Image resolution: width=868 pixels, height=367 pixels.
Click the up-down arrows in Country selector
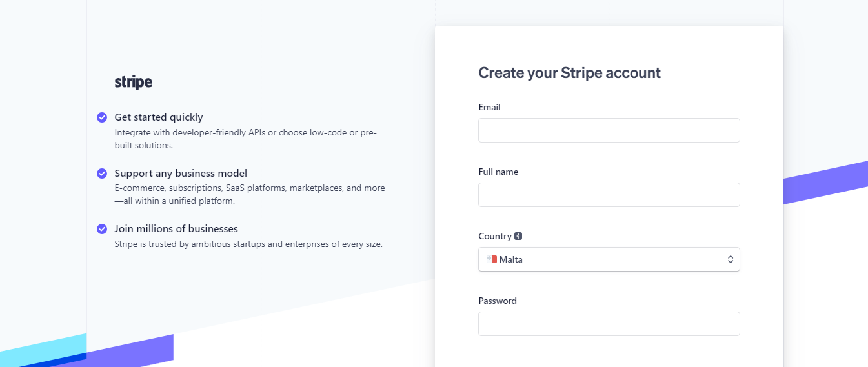point(731,259)
